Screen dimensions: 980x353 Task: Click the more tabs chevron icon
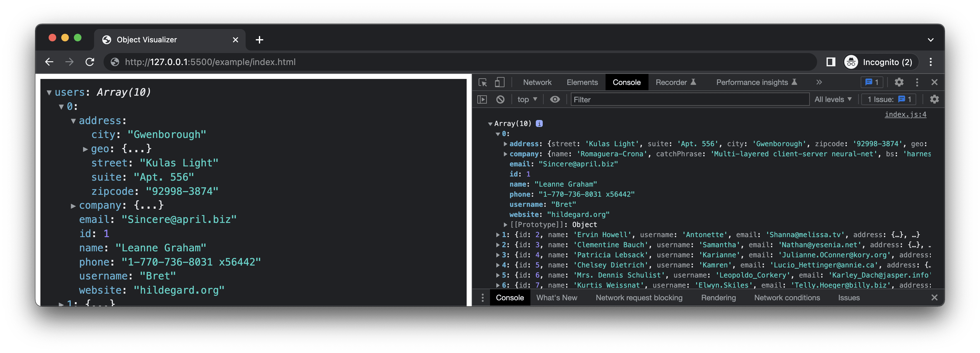pos(819,82)
